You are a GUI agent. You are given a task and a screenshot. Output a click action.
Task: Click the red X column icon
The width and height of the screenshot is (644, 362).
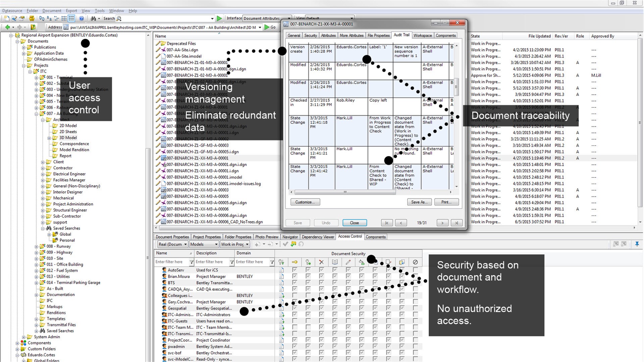tap(321, 262)
